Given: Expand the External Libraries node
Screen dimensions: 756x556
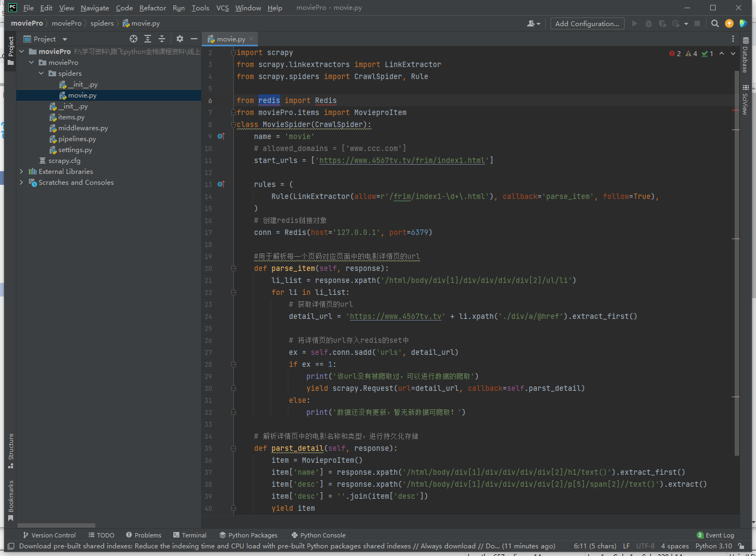Looking at the screenshot, I should (x=22, y=172).
